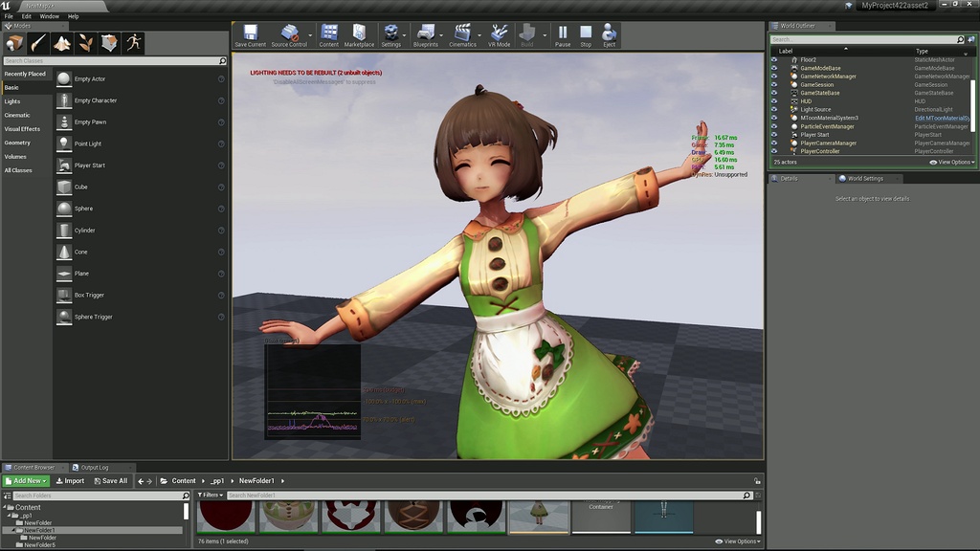Open Blueprints dropdown arrow
Image resolution: width=980 pixels, height=551 pixels.
tap(442, 35)
